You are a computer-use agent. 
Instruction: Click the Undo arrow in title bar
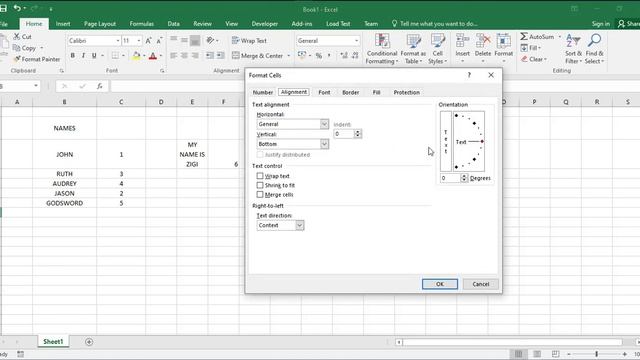point(17,8)
